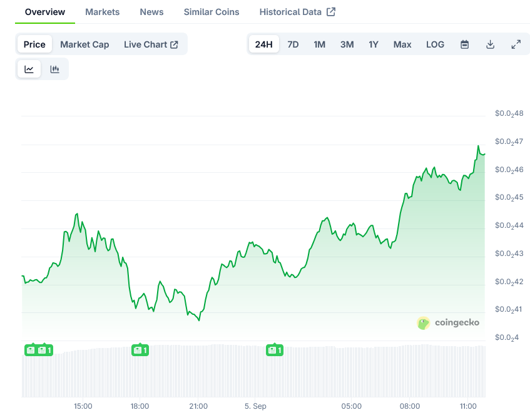This screenshot has height=420, width=530.
Task: Open the green event marker near 18:00
Action: pos(140,350)
